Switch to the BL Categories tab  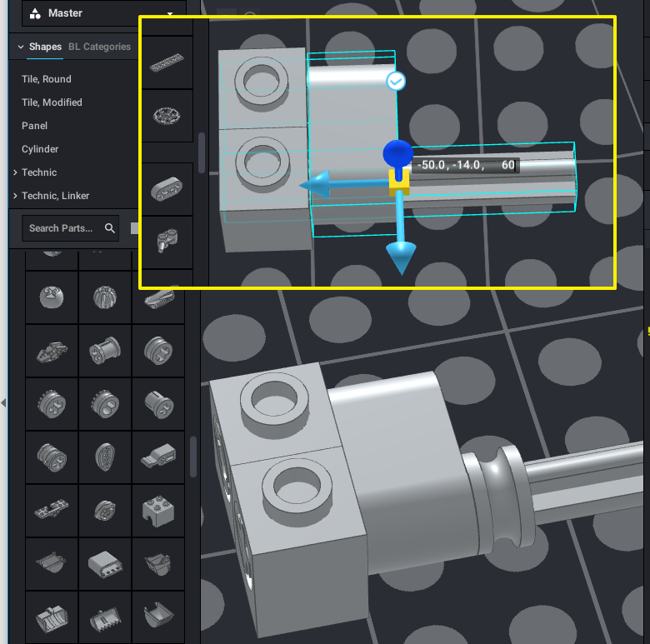coord(99,47)
